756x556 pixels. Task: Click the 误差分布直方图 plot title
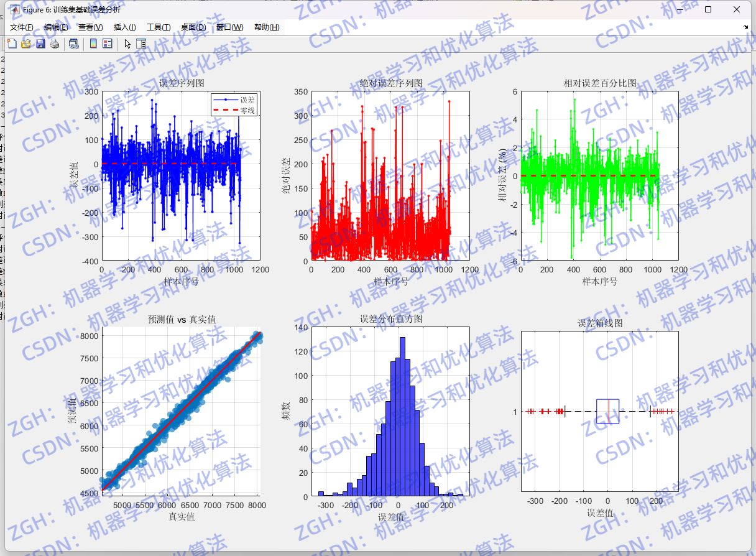point(390,319)
